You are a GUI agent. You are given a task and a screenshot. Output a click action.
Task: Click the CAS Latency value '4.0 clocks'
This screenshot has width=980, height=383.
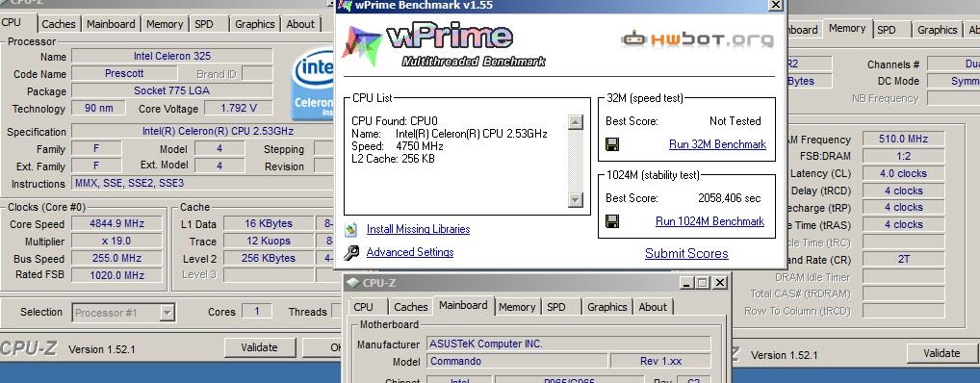[x=903, y=173]
